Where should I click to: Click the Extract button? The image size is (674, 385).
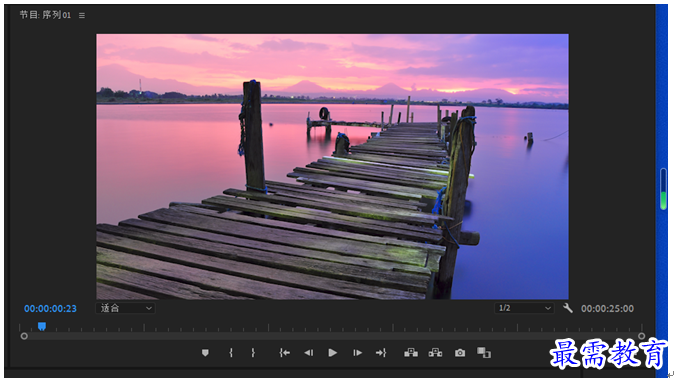coord(435,353)
